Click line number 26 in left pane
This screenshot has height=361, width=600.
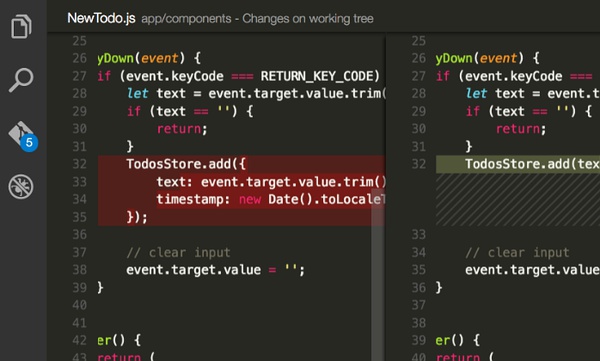pyautogui.click(x=80, y=58)
